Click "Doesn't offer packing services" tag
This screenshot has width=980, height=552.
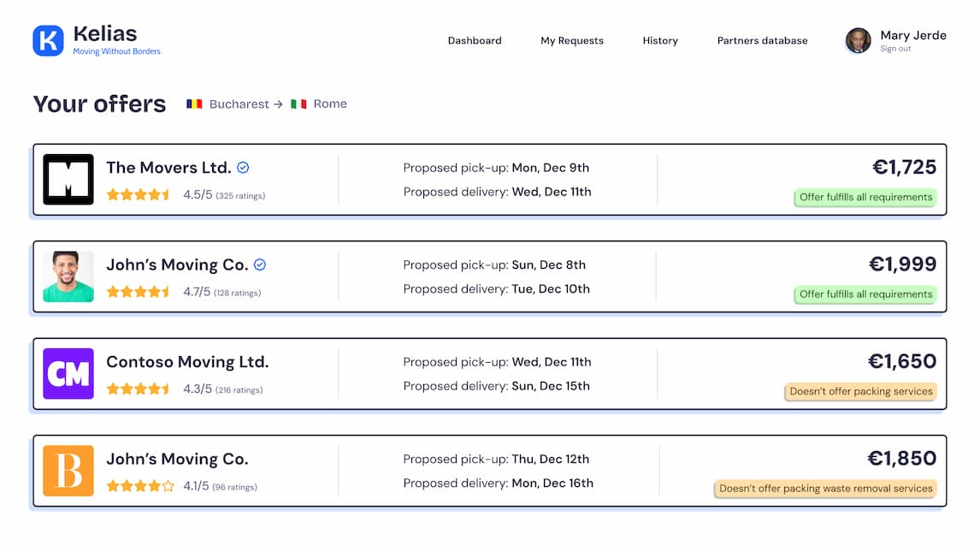[860, 391]
